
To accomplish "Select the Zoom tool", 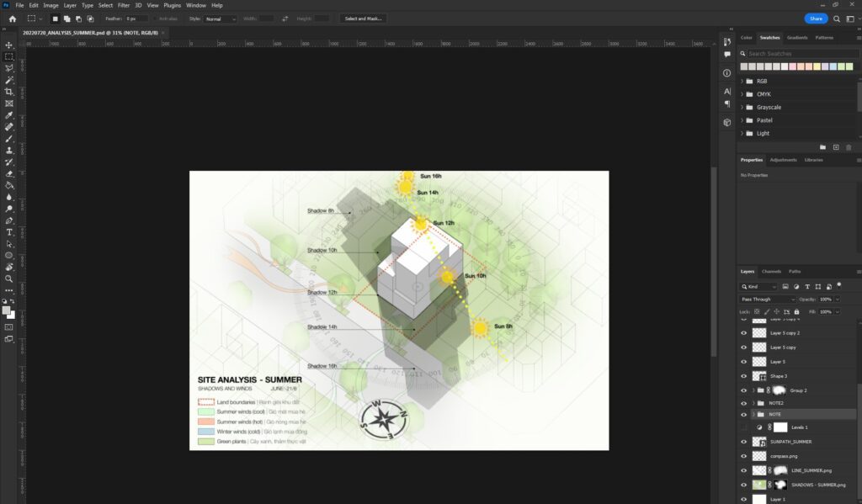I will pos(9,278).
